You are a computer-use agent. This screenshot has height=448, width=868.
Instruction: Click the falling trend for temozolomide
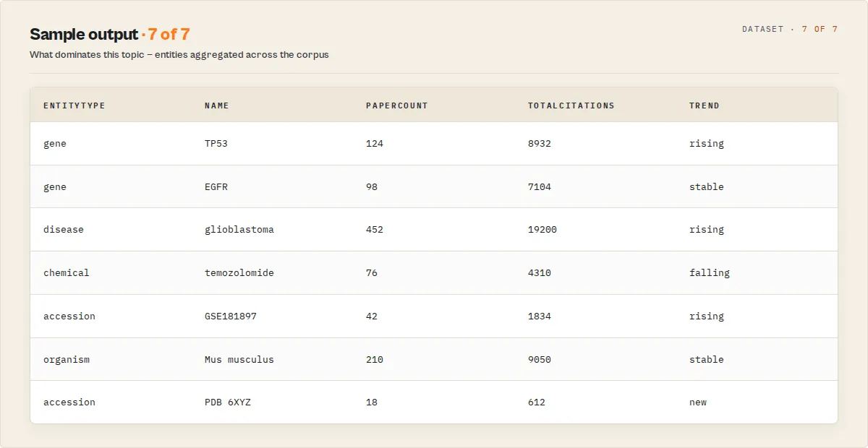710,273
